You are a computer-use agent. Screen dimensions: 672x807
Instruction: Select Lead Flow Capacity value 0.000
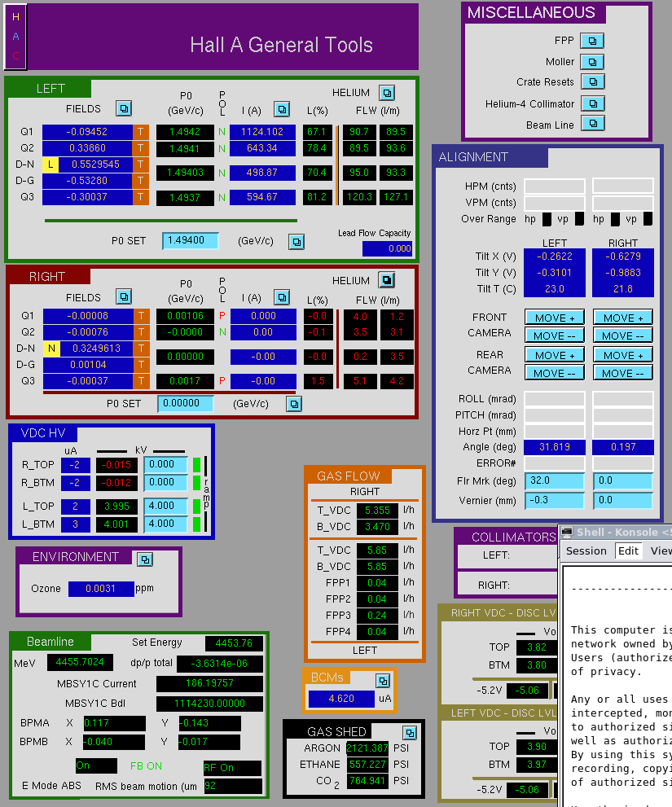pos(387,248)
